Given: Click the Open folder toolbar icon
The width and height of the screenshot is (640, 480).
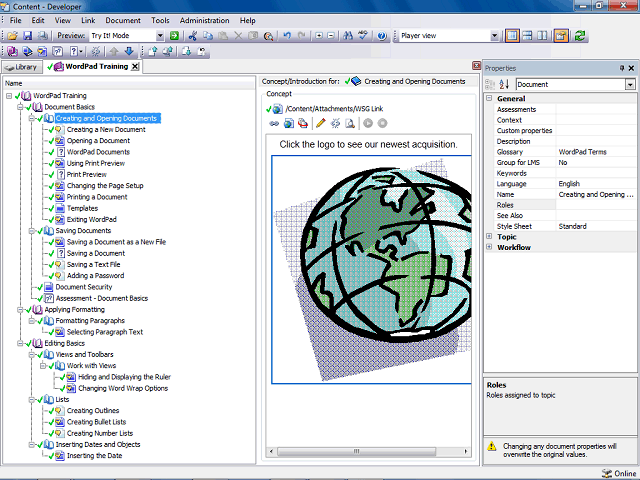Looking at the screenshot, I should click(13, 36).
